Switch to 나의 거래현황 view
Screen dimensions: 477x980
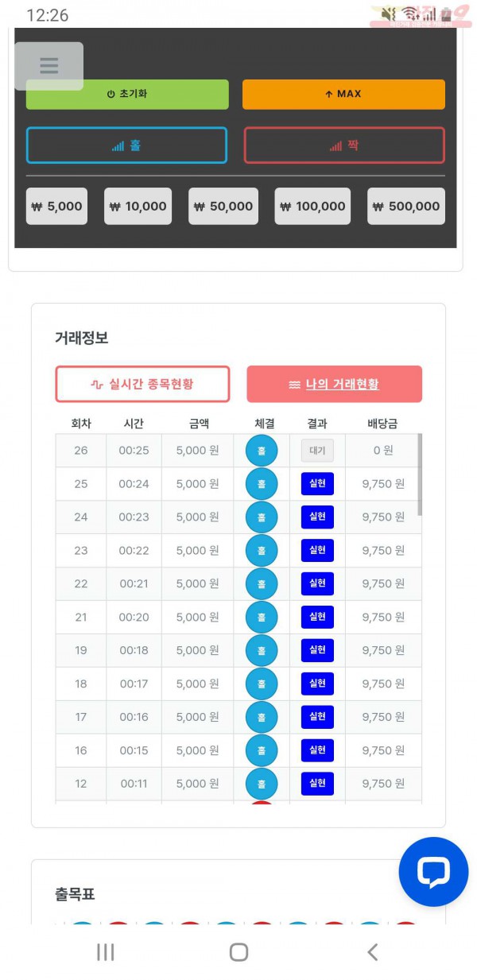click(x=335, y=384)
